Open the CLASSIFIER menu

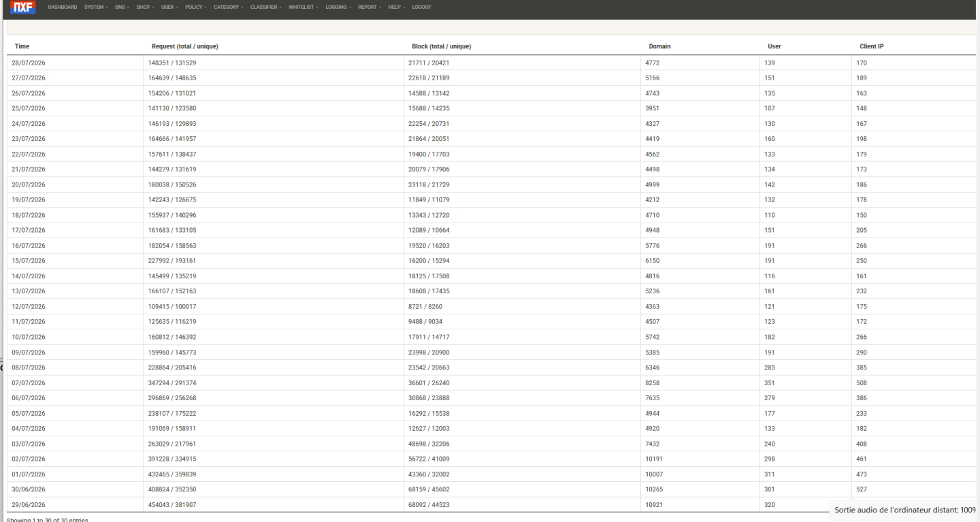pos(266,7)
